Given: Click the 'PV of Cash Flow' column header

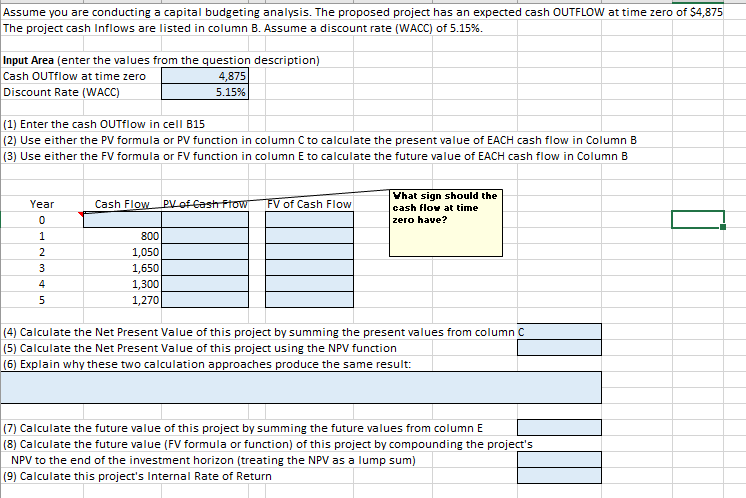Looking at the screenshot, I should click(x=205, y=204).
